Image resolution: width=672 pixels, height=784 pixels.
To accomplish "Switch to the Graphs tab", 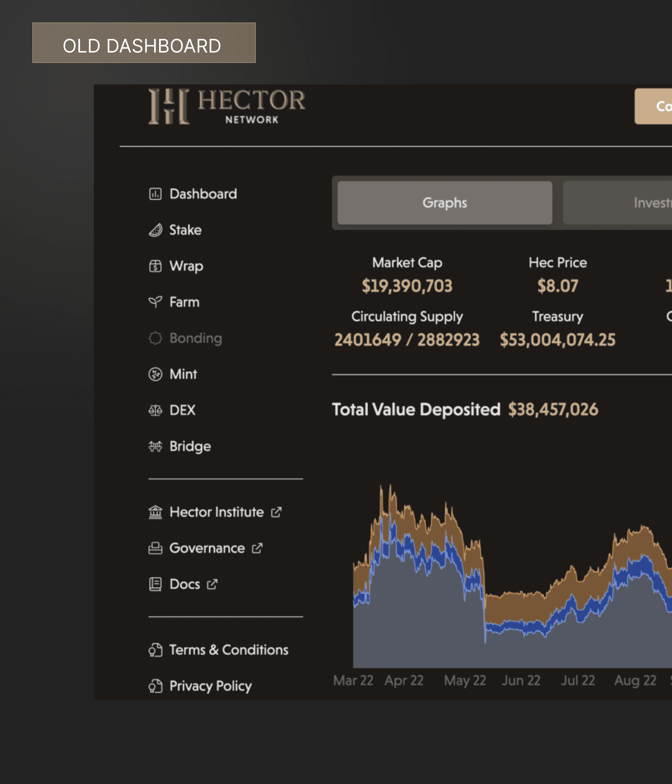I will coord(445,203).
